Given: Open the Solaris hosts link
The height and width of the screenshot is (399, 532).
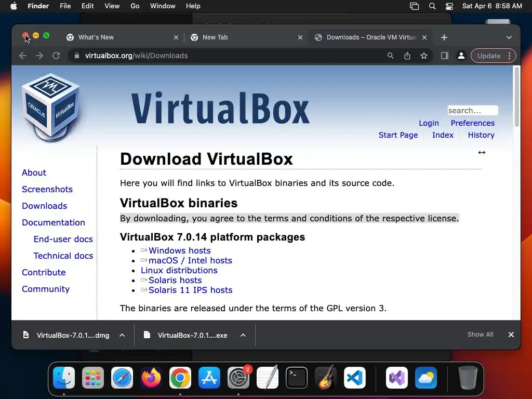Looking at the screenshot, I should pyautogui.click(x=175, y=280).
